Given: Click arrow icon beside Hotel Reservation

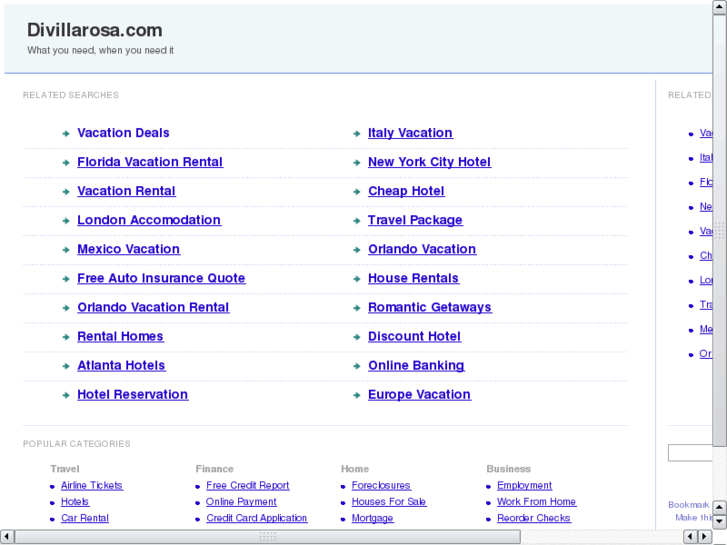Looking at the screenshot, I should coord(66,396).
